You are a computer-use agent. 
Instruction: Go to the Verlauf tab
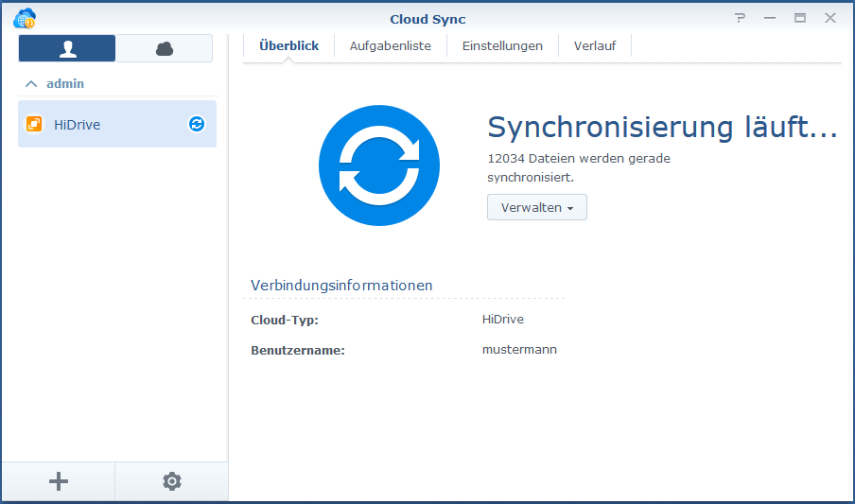[x=595, y=45]
